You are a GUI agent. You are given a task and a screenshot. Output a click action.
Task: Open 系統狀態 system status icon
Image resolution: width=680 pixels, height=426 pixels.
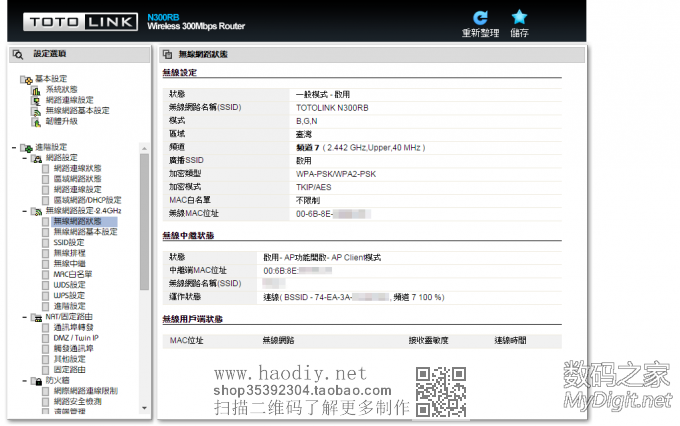point(38,89)
